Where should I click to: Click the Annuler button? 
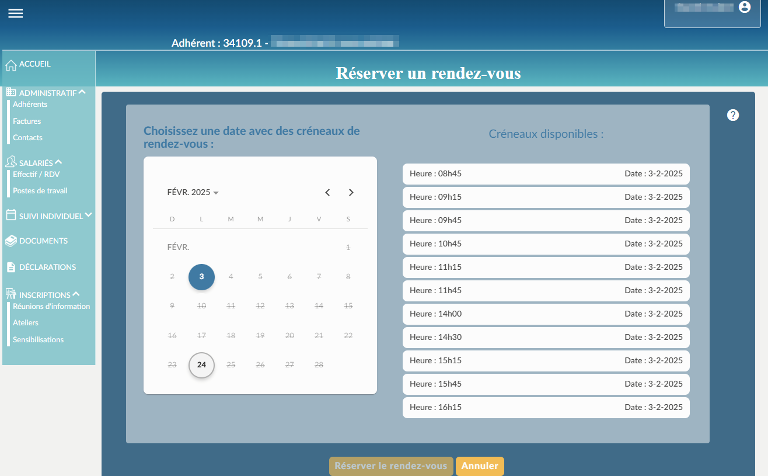pyautogui.click(x=480, y=466)
